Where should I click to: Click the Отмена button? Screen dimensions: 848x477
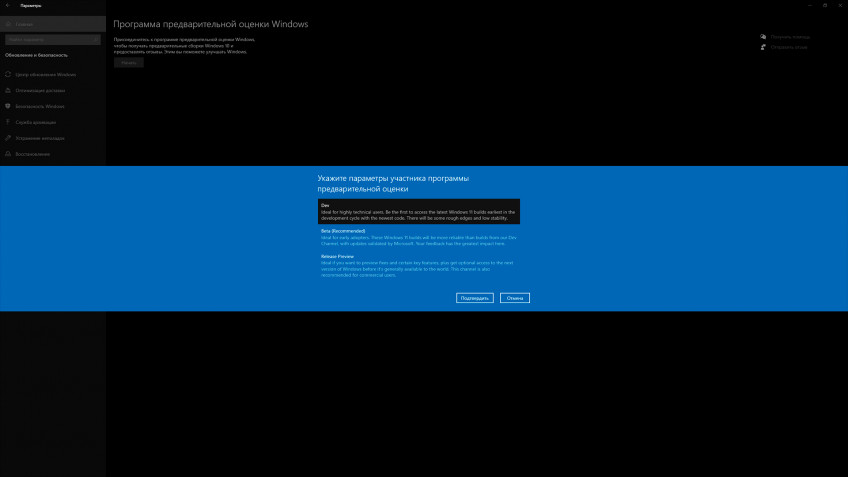515,298
